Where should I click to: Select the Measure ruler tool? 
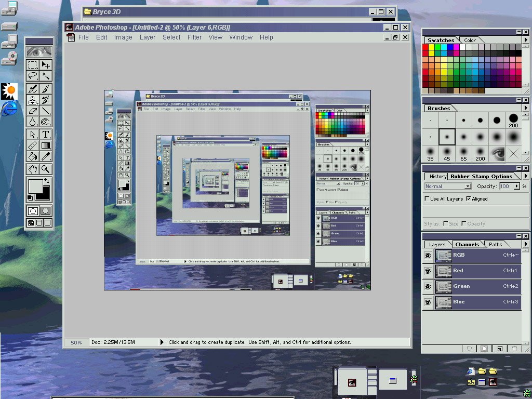coord(33,145)
